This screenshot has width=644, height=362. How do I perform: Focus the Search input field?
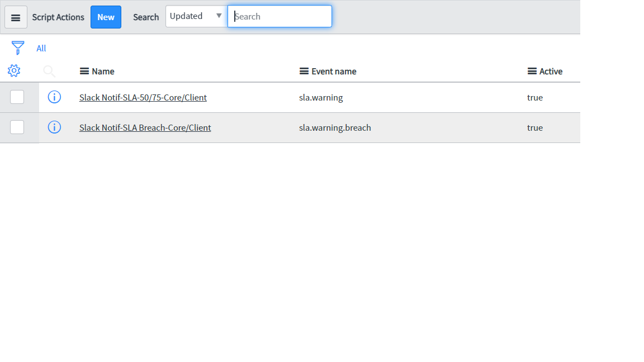click(280, 16)
